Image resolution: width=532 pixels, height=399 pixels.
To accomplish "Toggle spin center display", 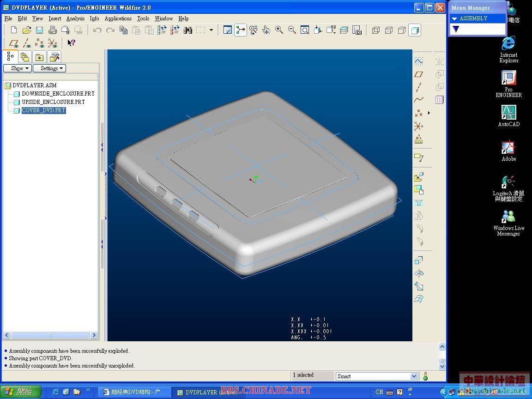I will 241,30.
